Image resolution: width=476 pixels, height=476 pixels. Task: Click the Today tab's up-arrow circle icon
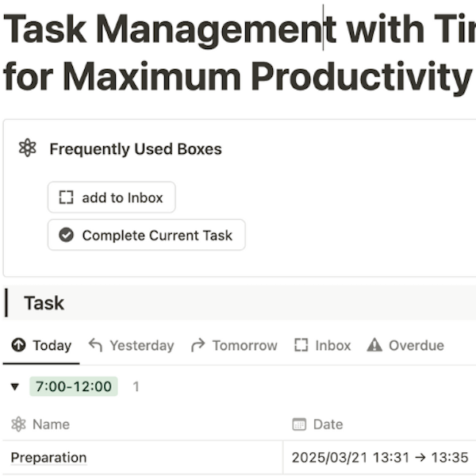18,345
